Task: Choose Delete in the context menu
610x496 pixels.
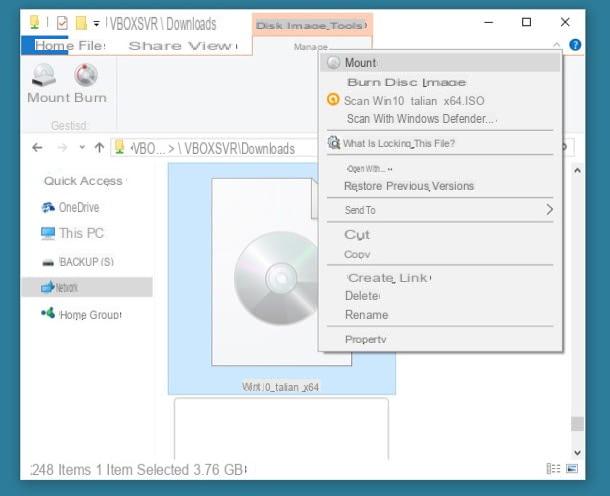Action: click(440, 296)
